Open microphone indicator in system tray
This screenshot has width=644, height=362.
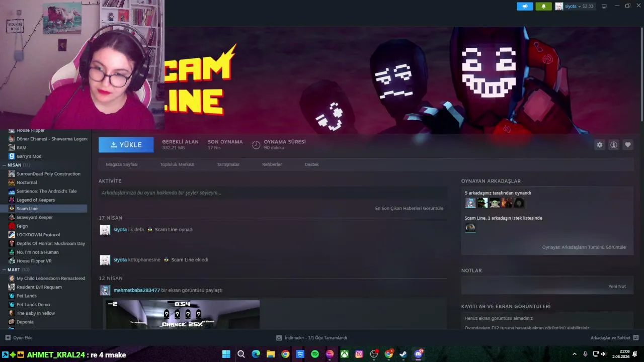tap(585, 354)
